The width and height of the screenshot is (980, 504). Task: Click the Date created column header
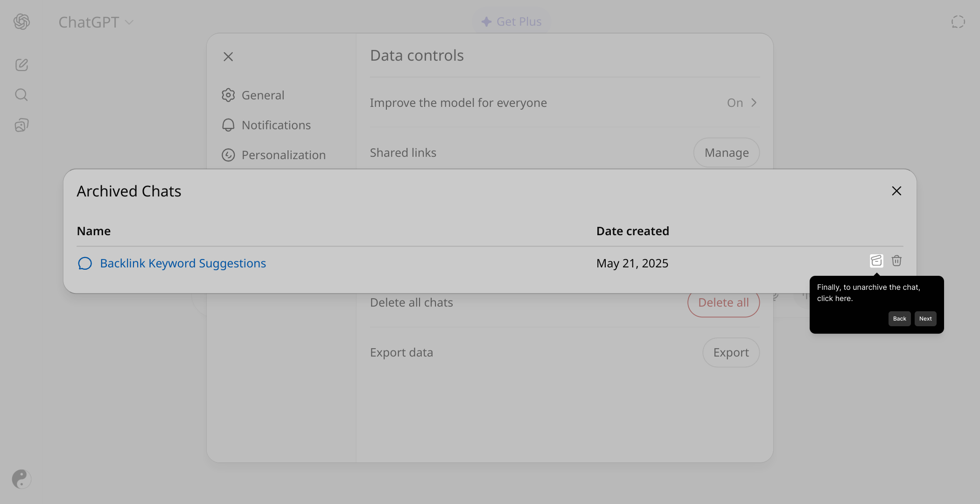pyautogui.click(x=633, y=231)
